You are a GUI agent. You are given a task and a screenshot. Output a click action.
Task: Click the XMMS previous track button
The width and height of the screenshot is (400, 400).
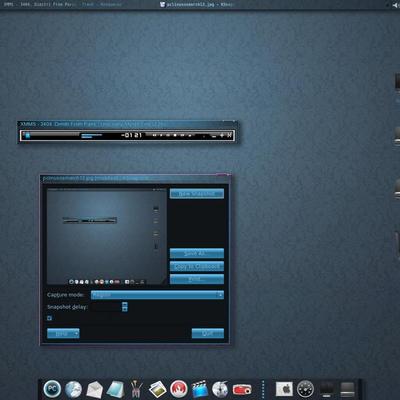click(154, 135)
